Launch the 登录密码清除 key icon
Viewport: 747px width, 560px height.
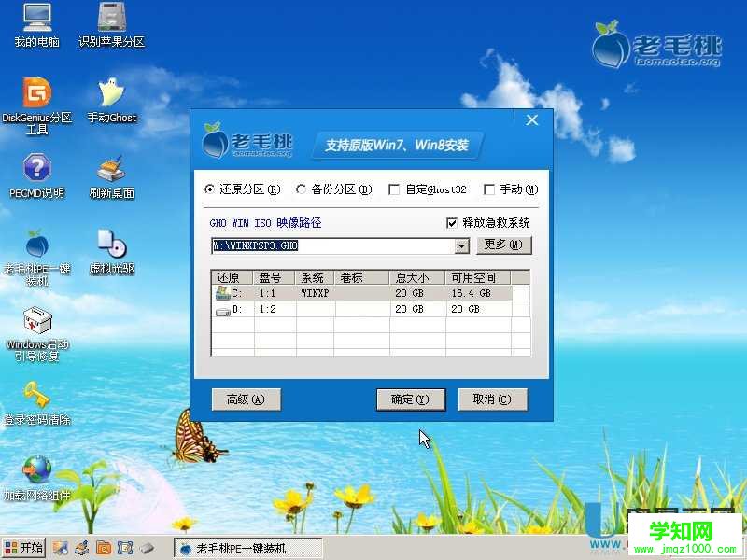(37, 403)
